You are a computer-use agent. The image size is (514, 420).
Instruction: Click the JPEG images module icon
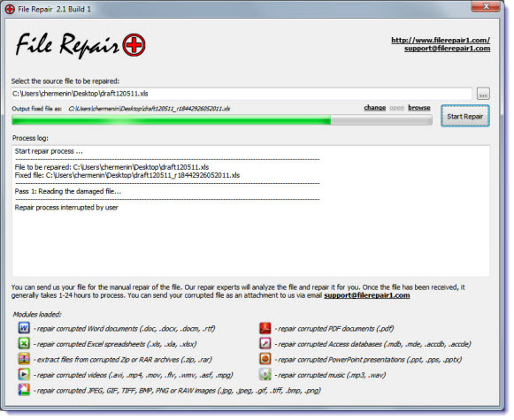(24, 390)
